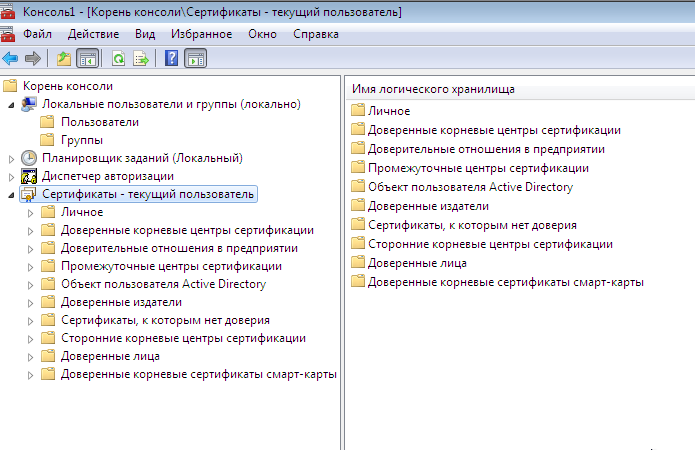Click folder icon of Сертификаты, к которым нет доверия in right pane
Image resolution: width=695 pixels, height=450 pixels.
[358, 225]
